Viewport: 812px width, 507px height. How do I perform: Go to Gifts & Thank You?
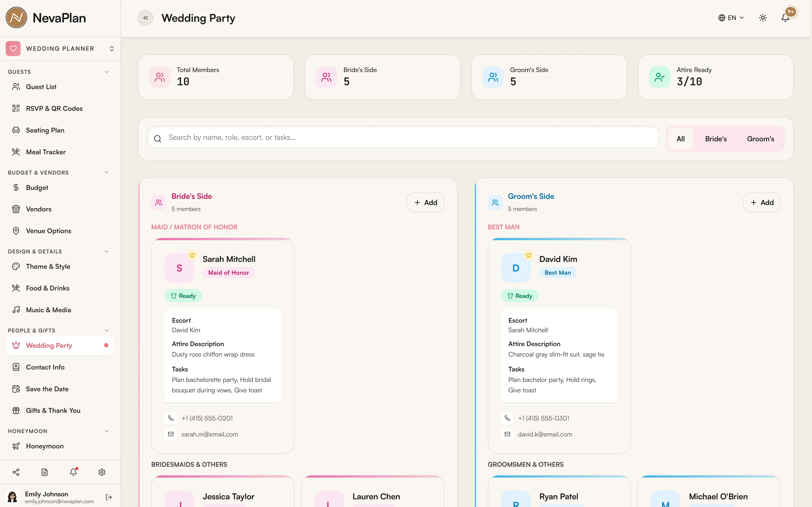click(x=60, y=410)
